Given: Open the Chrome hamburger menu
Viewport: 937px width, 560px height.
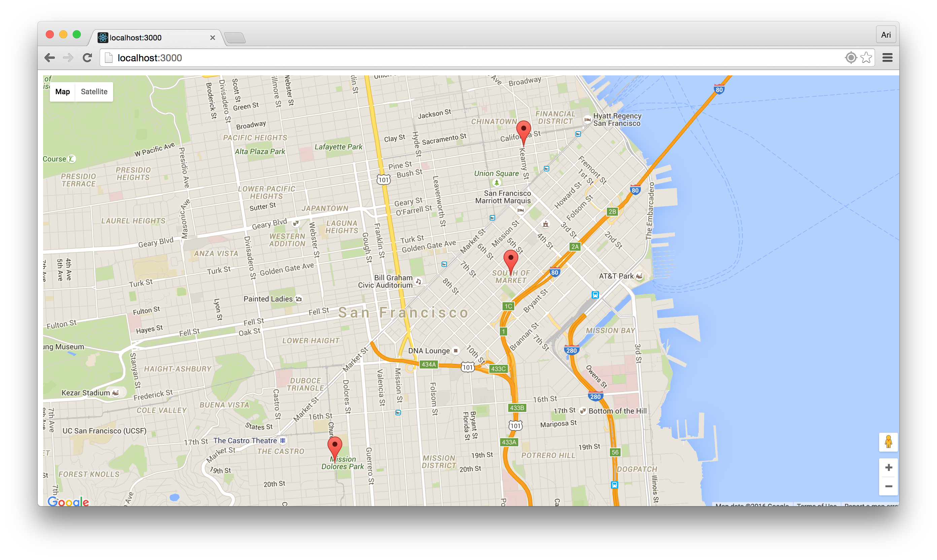Looking at the screenshot, I should pos(888,58).
